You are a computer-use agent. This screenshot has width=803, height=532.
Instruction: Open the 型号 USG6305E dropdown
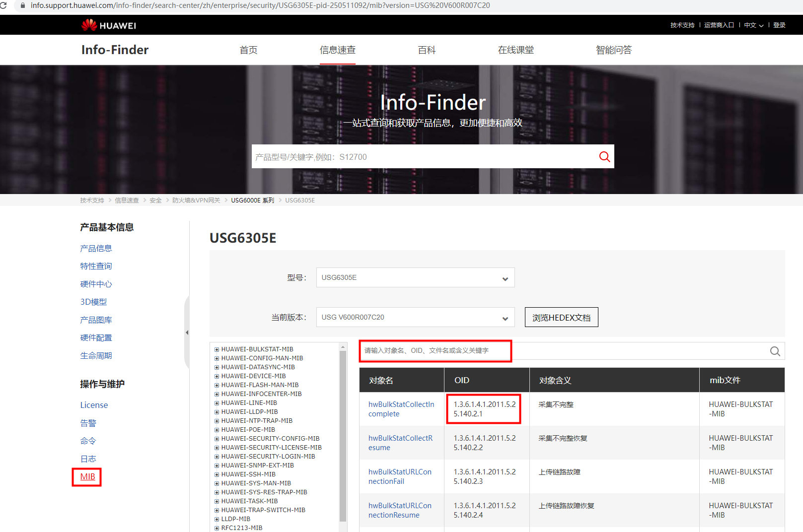[x=415, y=277]
